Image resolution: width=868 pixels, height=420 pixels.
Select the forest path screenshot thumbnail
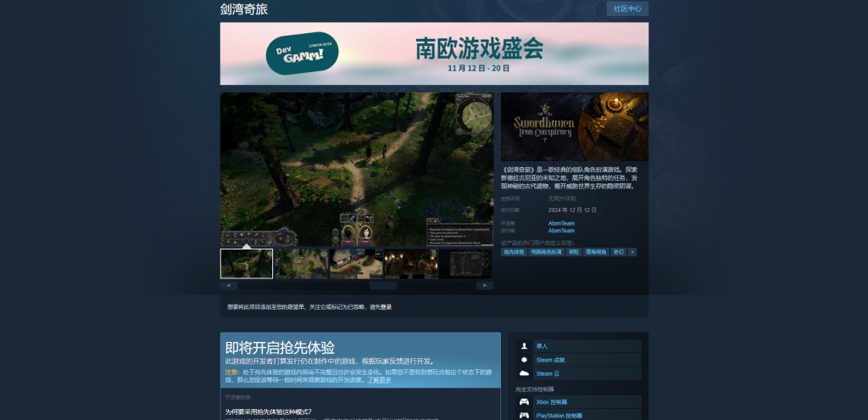tap(247, 263)
